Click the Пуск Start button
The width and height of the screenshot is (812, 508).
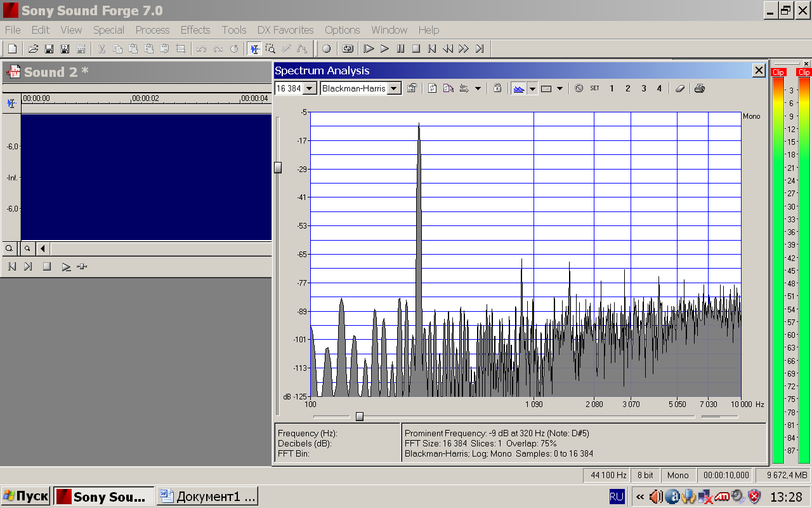[25, 497]
